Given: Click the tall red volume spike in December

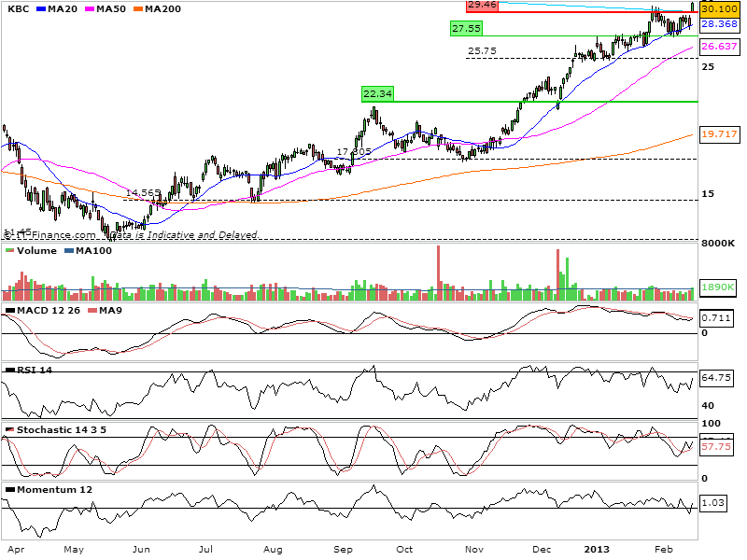Looking at the screenshot, I should [x=557, y=274].
